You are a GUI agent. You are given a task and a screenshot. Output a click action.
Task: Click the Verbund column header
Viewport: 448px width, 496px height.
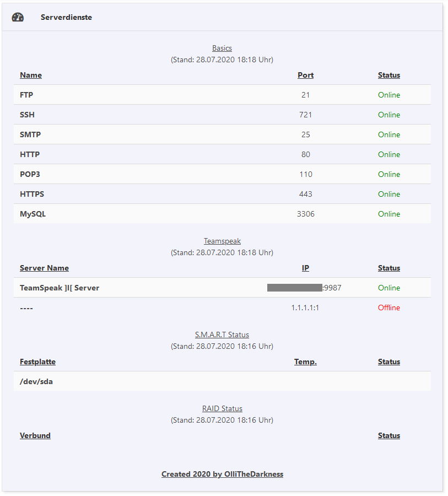pos(35,435)
